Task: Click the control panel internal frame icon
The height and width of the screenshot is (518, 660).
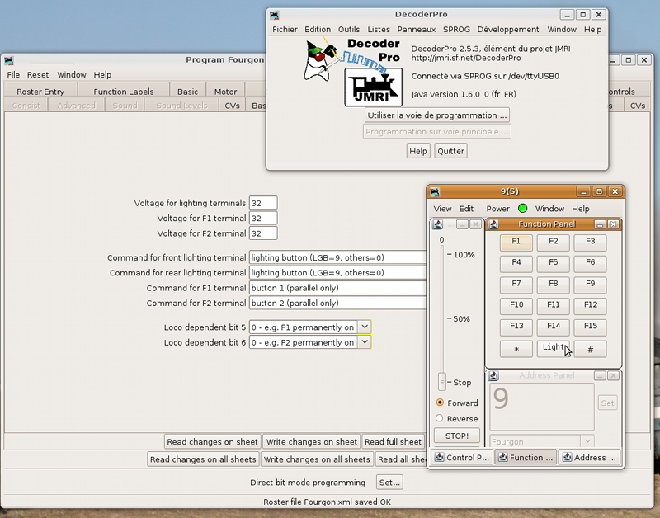Action: 438,224
